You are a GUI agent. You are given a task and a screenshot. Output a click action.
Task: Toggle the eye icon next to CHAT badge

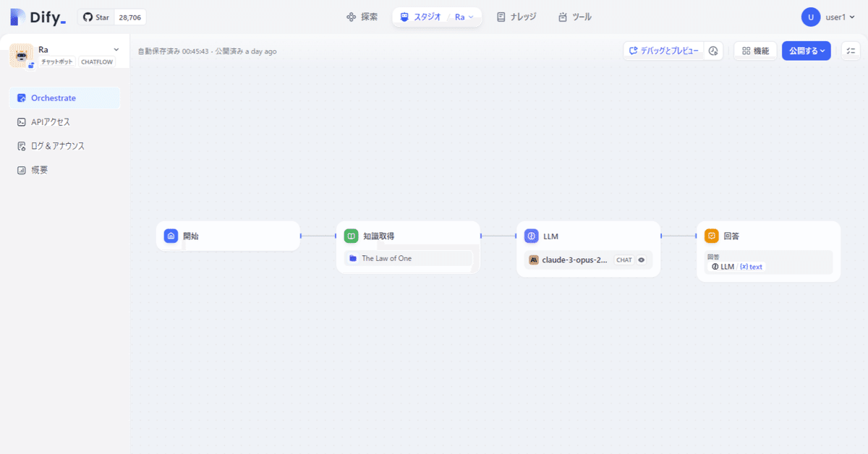642,260
